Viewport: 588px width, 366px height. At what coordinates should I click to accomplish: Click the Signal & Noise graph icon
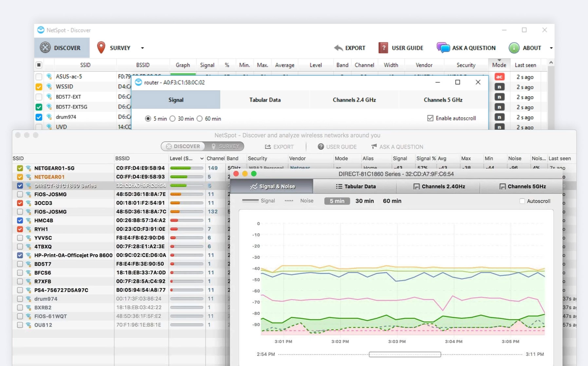(253, 186)
